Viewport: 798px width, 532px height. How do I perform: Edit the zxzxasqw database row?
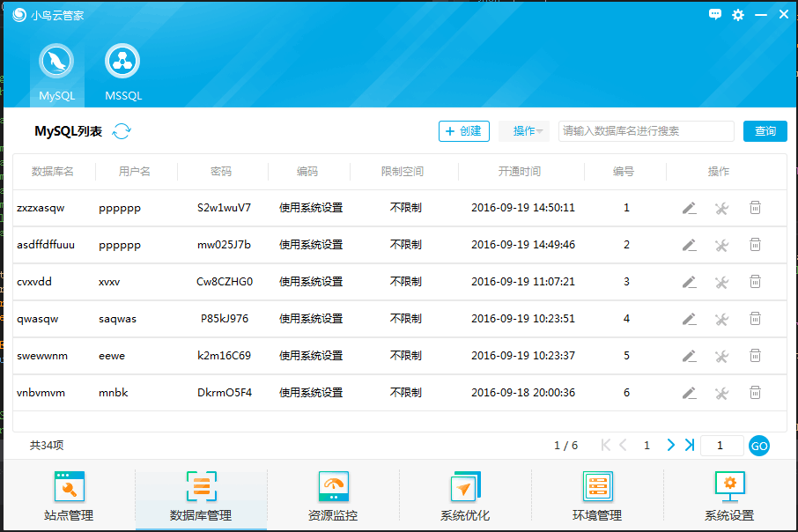[x=689, y=208]
